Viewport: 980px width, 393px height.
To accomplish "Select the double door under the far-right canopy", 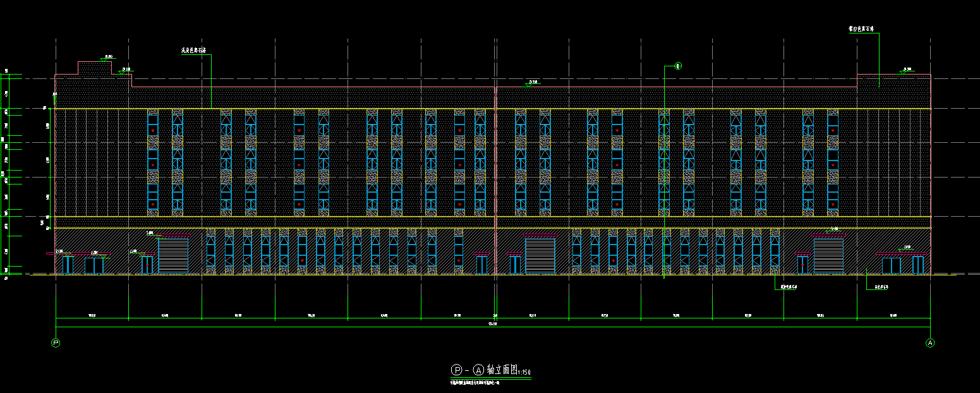I will pos(891,265).
